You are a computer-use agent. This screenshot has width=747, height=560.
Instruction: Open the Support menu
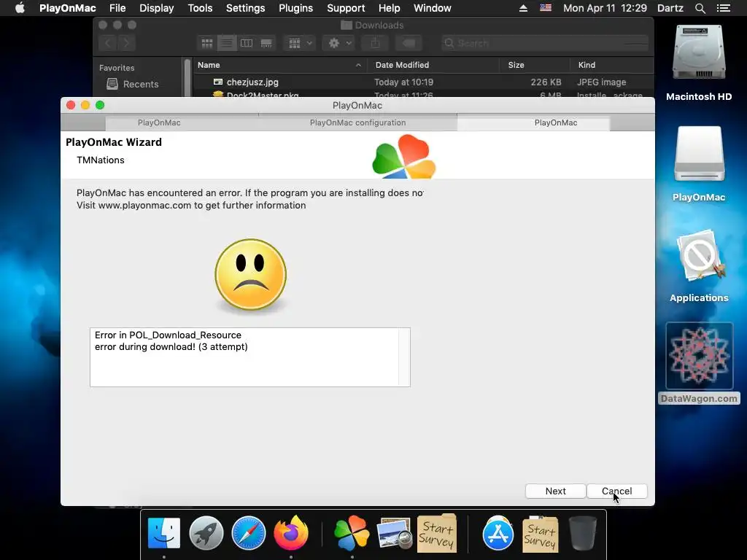tap(346, 8)
